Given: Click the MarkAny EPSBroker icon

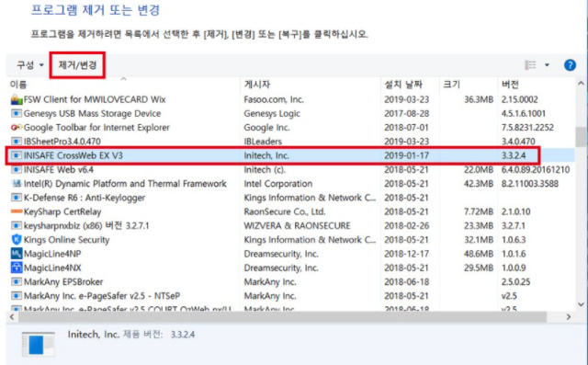Looking at the screenshot, I should pyautogui.click(x=17, y=282).
